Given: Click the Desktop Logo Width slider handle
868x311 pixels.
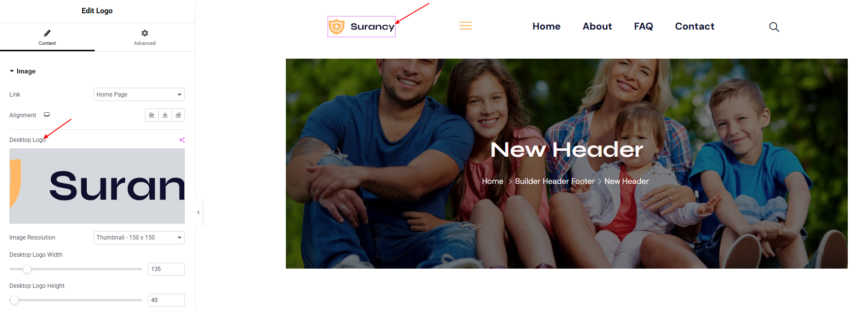Looking at the screenshot, I should click(27, 269).
